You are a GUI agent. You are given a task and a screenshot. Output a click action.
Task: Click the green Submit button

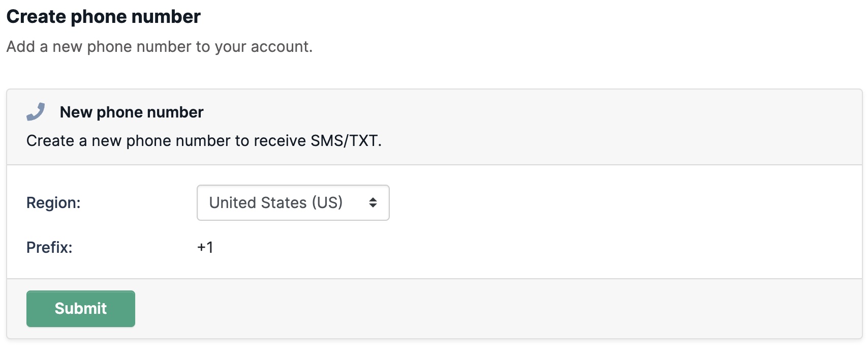[x=81, y=309]
